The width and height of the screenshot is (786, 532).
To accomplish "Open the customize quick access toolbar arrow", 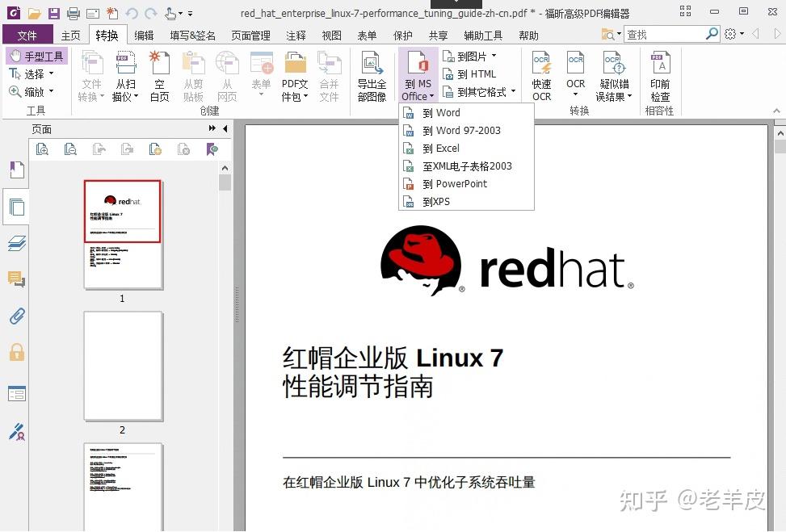I will coord(190,14).
